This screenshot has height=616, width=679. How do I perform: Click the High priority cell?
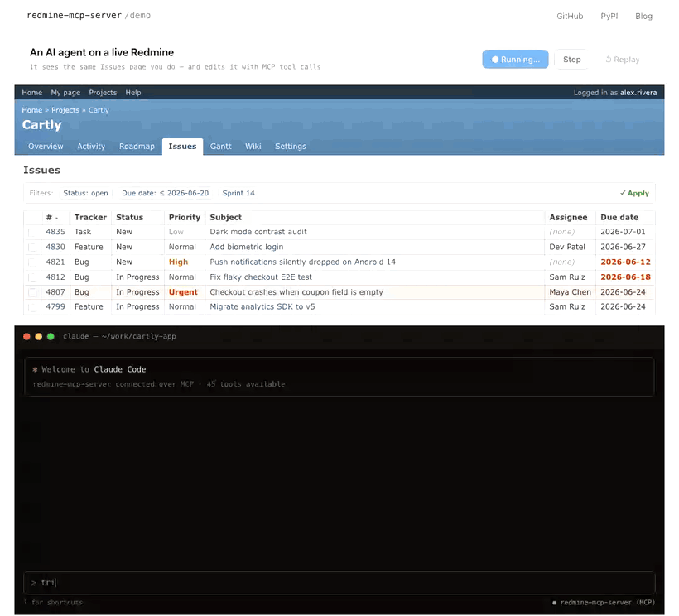[178, 262]
